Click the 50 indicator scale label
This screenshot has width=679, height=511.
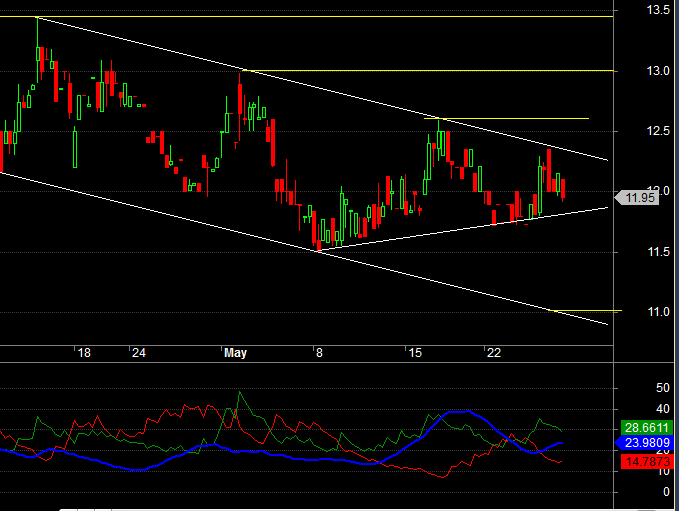click(663, 388)
